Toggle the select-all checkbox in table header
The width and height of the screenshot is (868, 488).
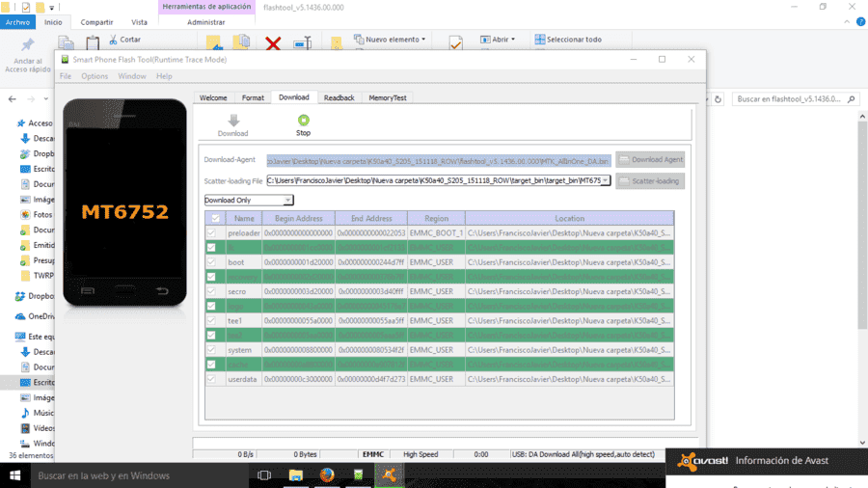click(215, 219)
